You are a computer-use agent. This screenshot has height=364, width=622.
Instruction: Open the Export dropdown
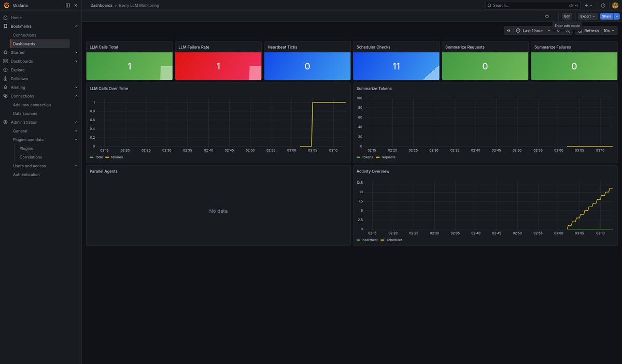click(x=587, y=16)
